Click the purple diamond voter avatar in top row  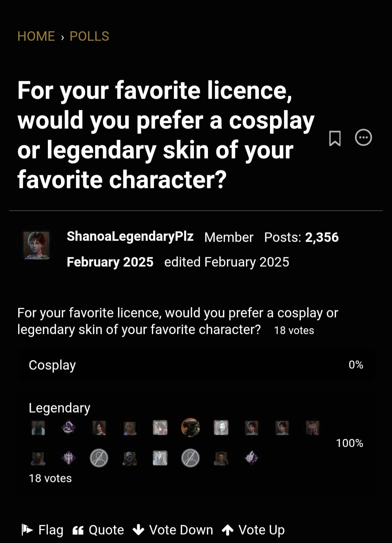pyautogui.click(x=69, y=428)
